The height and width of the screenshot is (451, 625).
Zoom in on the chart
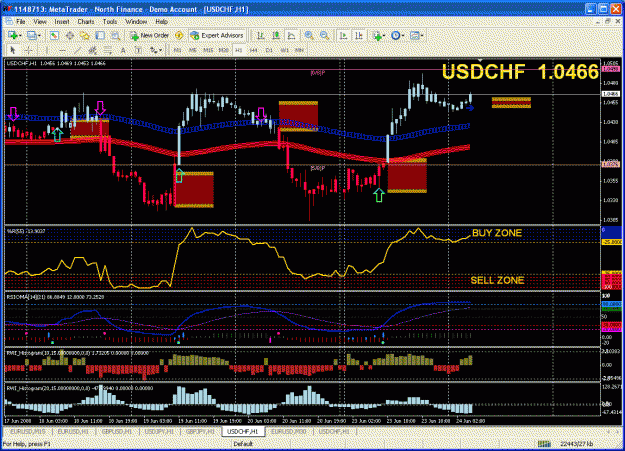(309, 35)
